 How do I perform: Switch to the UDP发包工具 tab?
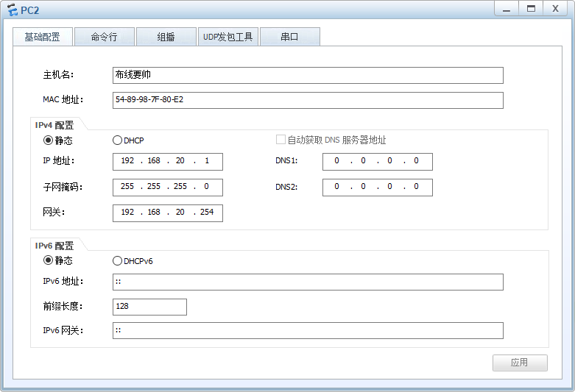(x=228, y=37)
